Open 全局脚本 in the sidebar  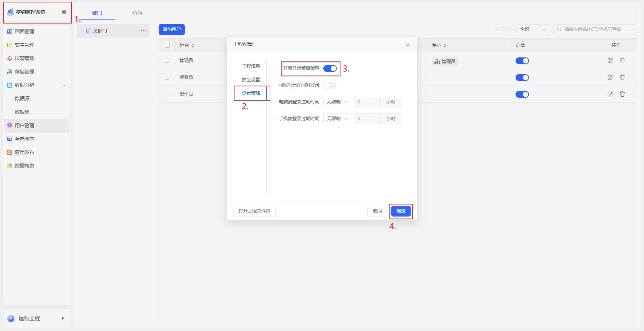24,139
